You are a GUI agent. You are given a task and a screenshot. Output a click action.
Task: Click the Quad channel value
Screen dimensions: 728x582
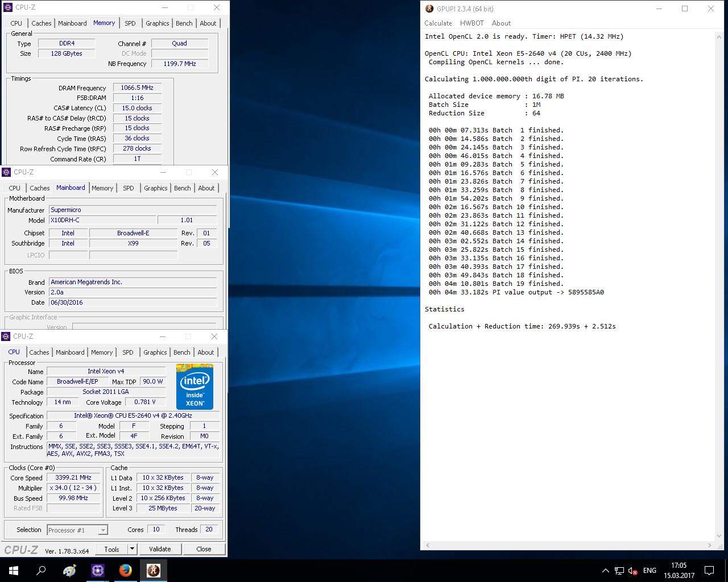click(x=179, y=43)
